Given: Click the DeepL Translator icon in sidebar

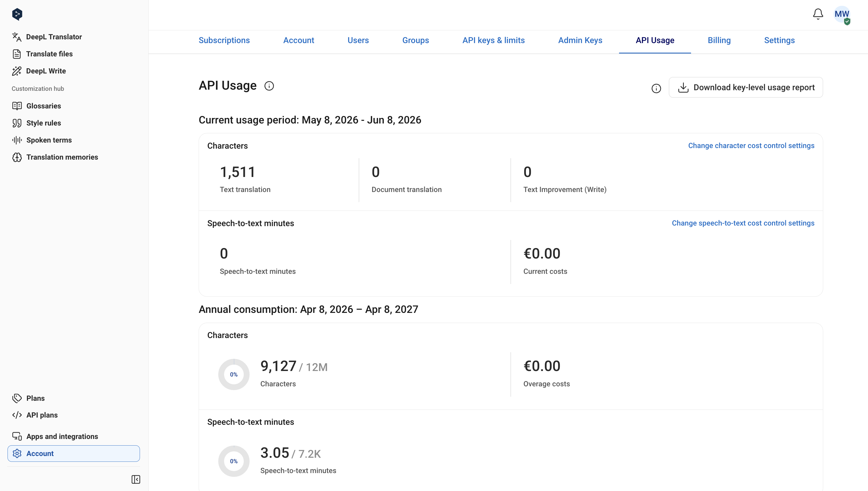Looking at the screenshot, I should click(17, 37).
